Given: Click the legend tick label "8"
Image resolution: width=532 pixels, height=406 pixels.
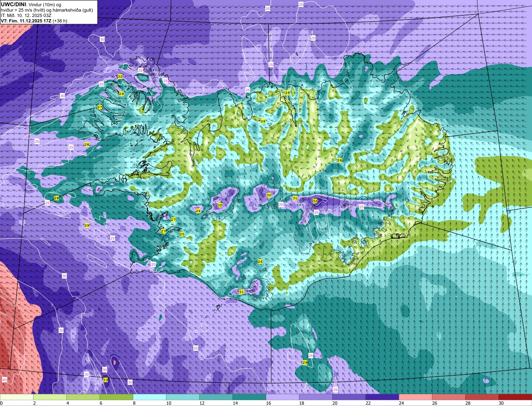Looking at the screenshot, I should pyautogui.click(x=134, y=403).
